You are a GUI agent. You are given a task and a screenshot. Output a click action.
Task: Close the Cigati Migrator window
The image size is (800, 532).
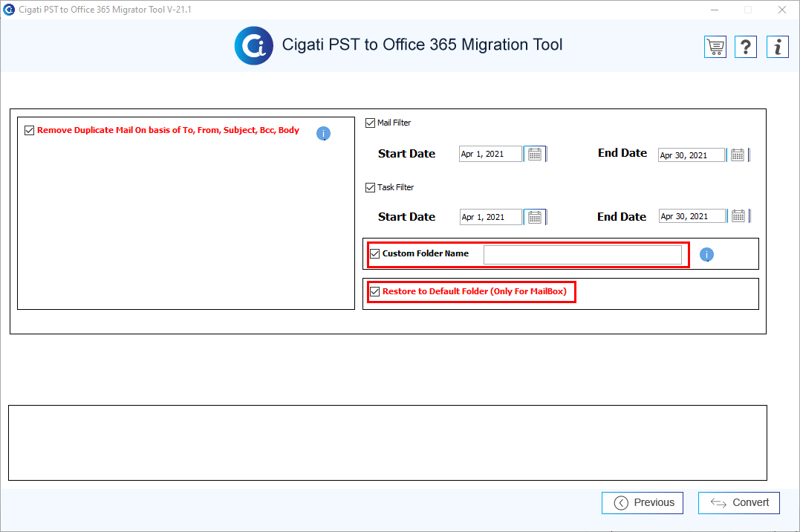(782, 10)
